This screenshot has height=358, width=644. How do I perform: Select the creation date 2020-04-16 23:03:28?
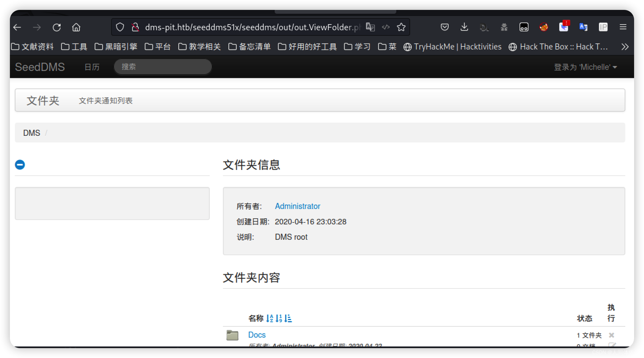310,221
